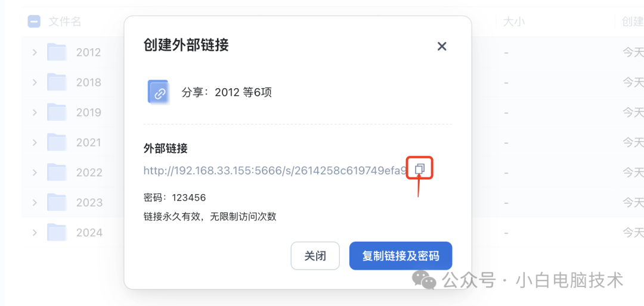
Task: Close the create external link dialog
Action: point(441,46)
